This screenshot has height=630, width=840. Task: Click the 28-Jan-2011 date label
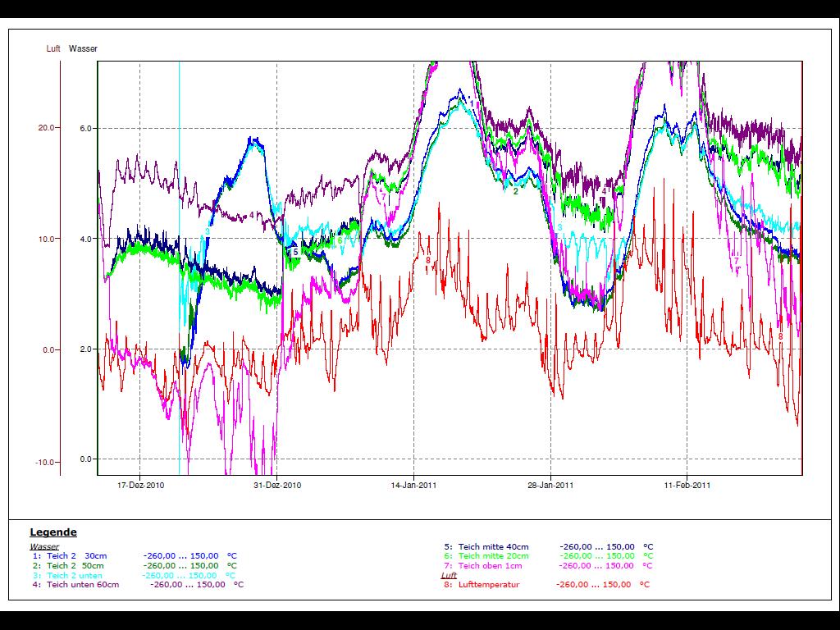550,486
